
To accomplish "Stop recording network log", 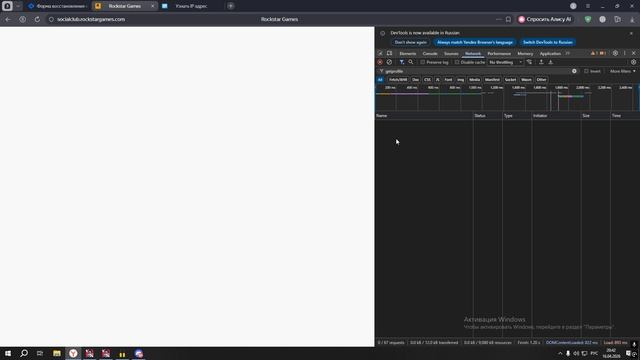I will pos(380,62).
